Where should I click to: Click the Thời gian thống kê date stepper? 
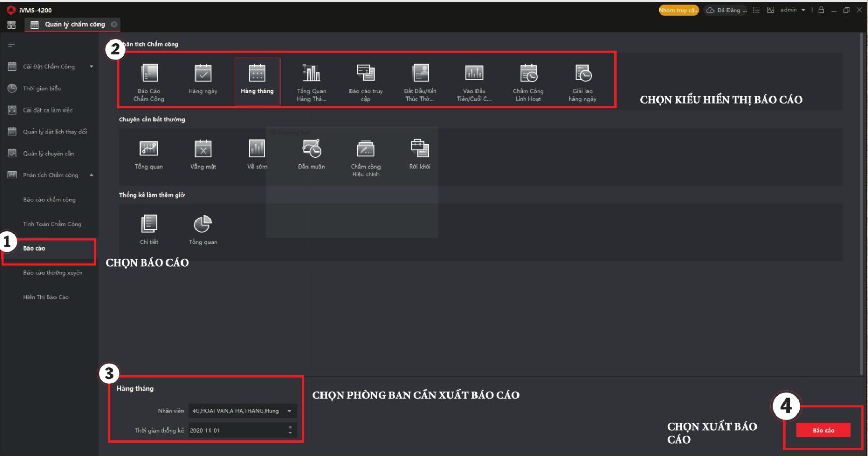tap(290, 430)
